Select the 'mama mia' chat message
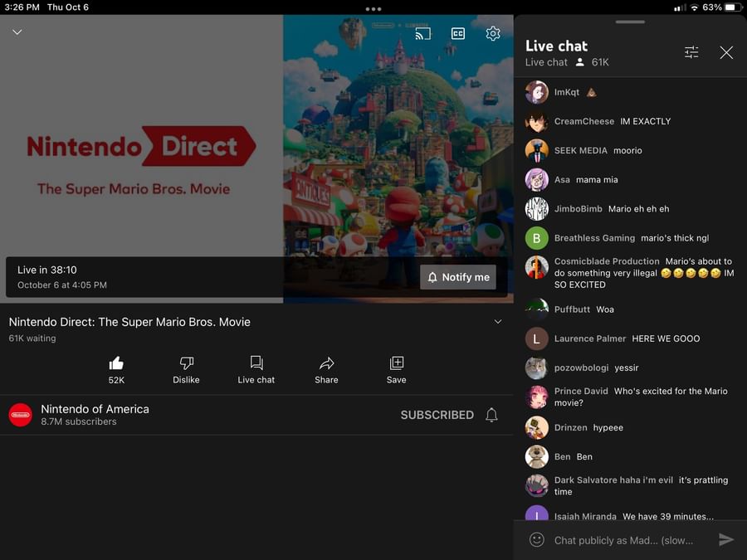Viewport: 747px width, 560px height. [597, 179]
